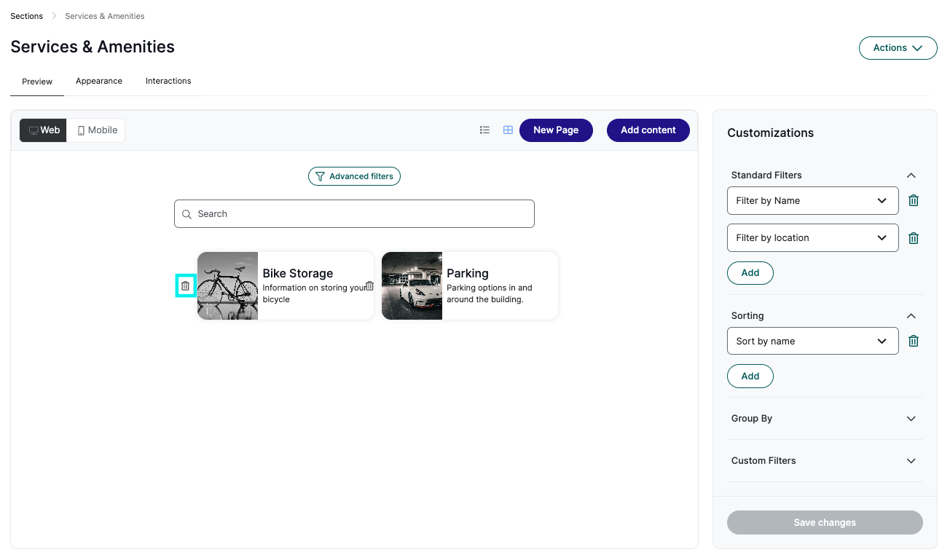
Task: Click the Parking car thumbnail
Action: tap(412, 286)
